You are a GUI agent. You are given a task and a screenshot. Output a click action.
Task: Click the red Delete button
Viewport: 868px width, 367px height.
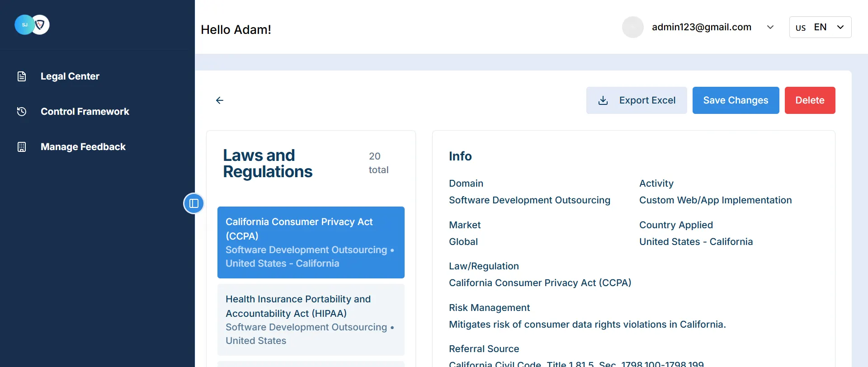point(810,100)
